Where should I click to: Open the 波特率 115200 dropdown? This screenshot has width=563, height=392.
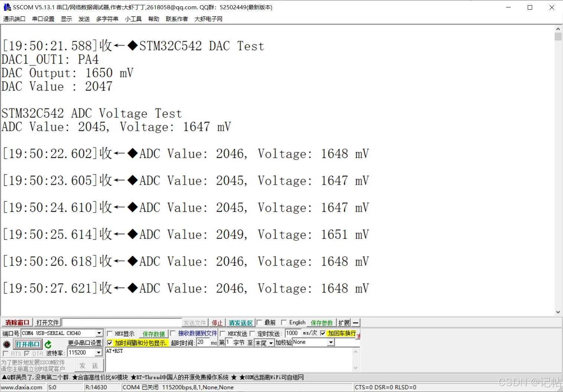(98, 353)
